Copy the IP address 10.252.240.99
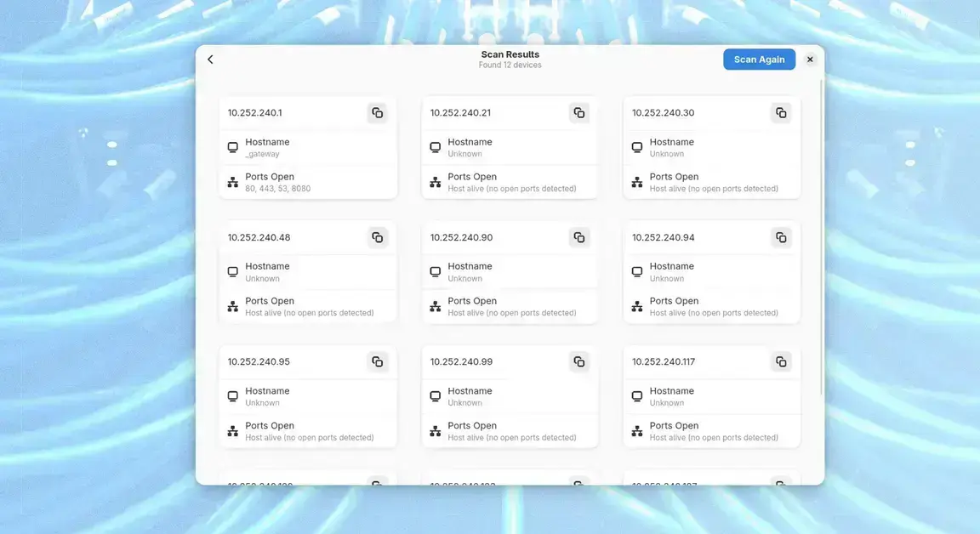 point(579,361)
